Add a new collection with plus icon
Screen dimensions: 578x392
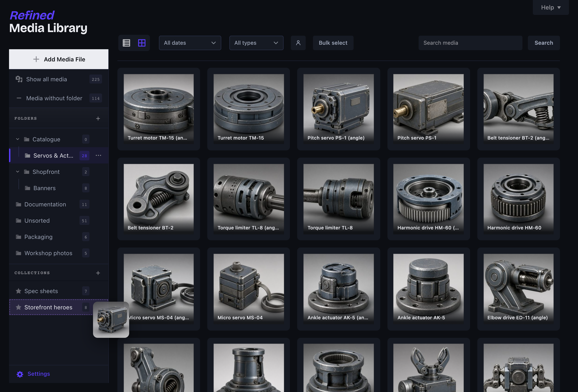[98, 273]
